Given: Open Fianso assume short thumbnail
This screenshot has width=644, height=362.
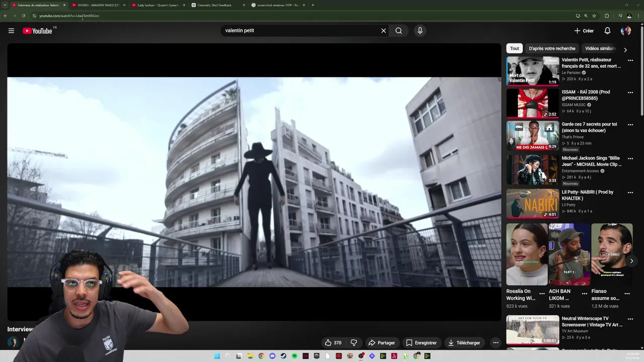Looking at the screenshot, I should pyautogui.click(x=612, y=254).
